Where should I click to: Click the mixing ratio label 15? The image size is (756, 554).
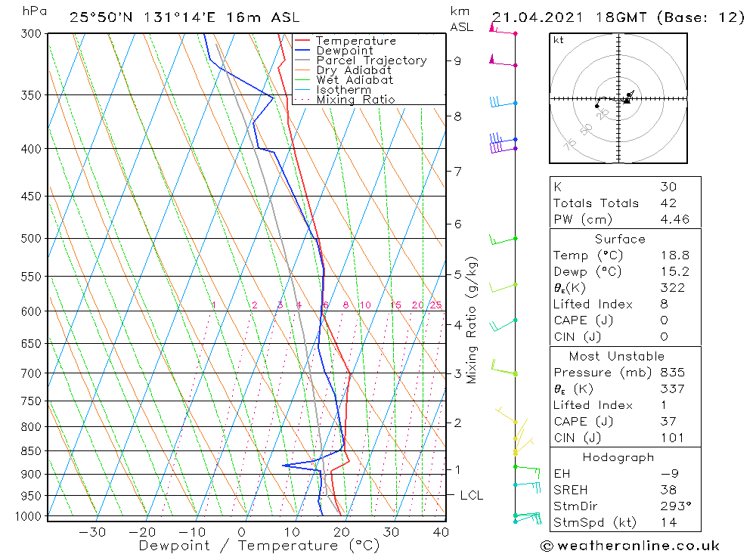coord(396,305)
